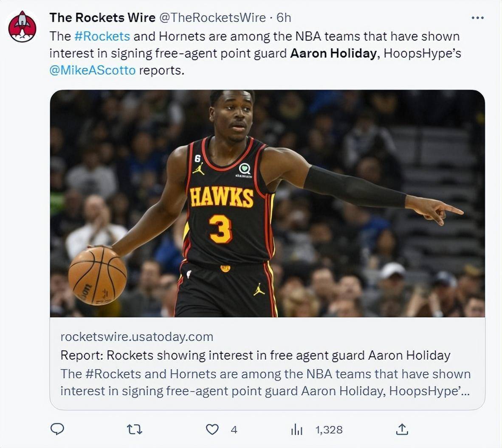
Task: Click the share upload arrow icon
Action: (x=402, y=429)
